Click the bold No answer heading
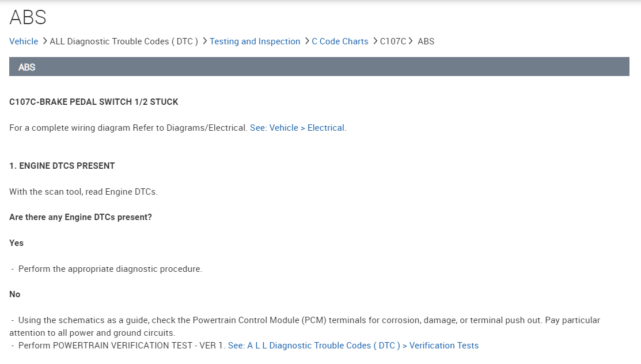 [15, 294]
